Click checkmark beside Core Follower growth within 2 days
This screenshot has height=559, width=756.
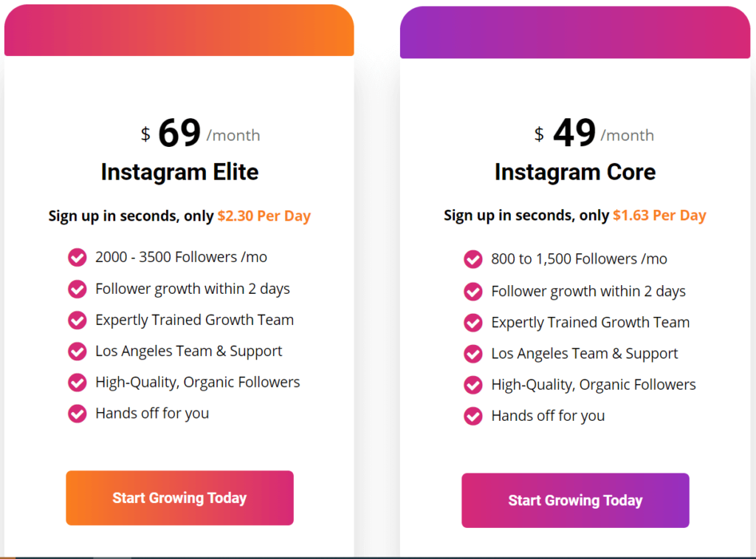coord(473,292)
